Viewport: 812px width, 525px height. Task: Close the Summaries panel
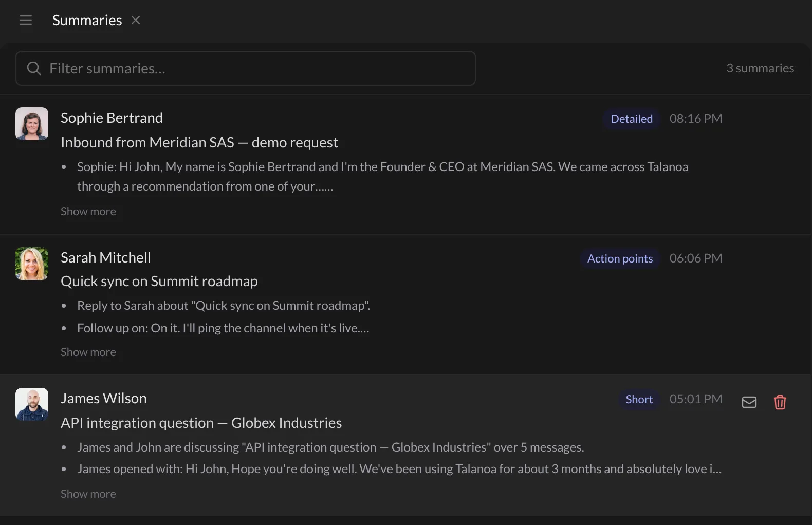click(136, 20)
